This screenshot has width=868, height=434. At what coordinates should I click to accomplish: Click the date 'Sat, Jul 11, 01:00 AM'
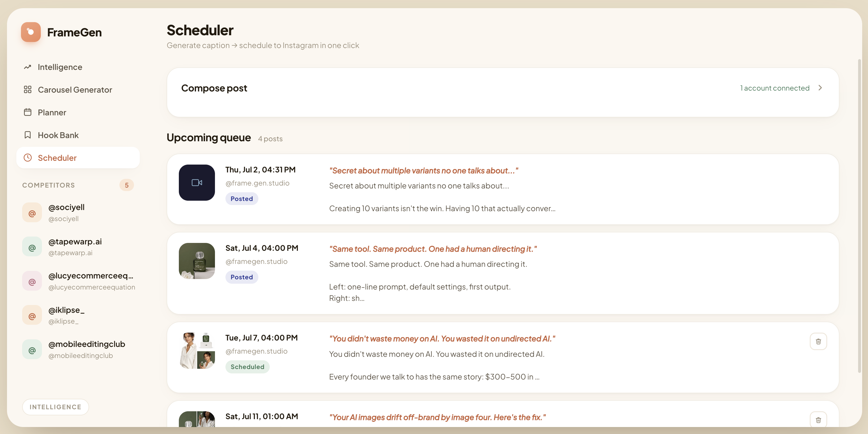pos(262,416)
